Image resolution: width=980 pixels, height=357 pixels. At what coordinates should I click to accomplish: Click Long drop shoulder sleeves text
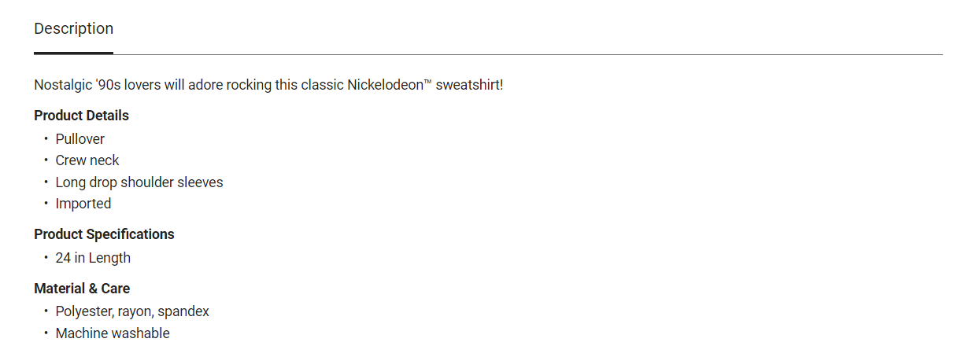tap(139, 182)
